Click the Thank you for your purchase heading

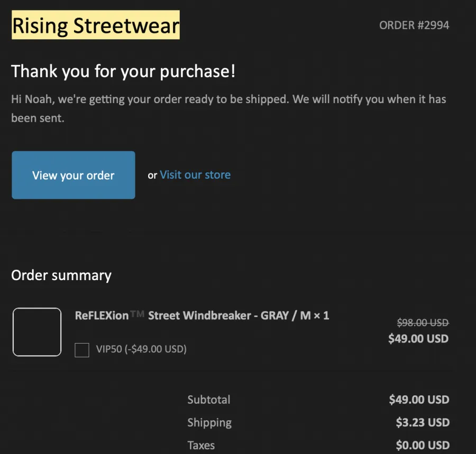click(123, 71)
